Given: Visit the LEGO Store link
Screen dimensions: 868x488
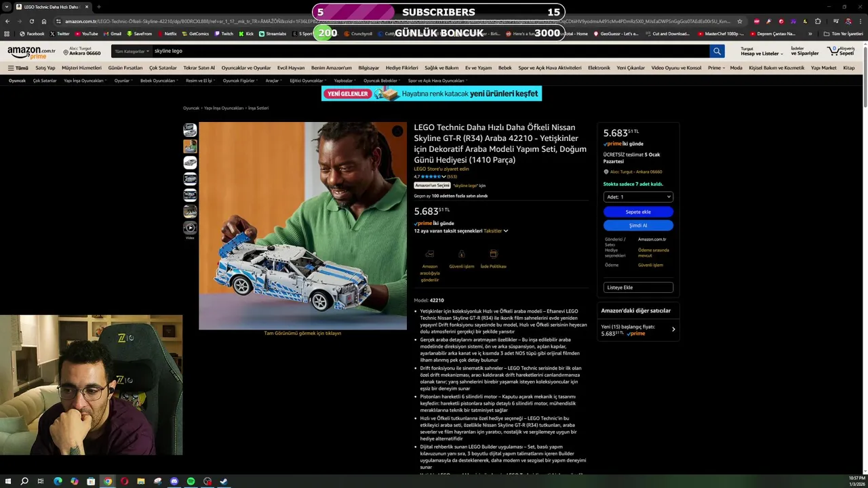Looking at the screenshot, I should tap(441, 169).
